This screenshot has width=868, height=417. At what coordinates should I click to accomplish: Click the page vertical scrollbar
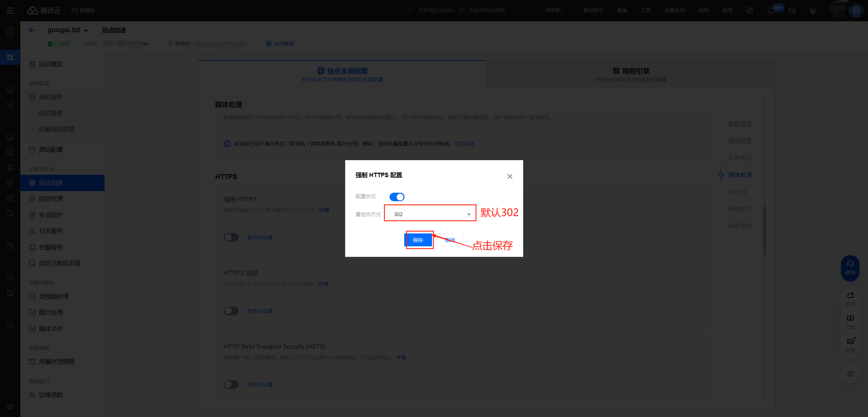pos(765,231)
